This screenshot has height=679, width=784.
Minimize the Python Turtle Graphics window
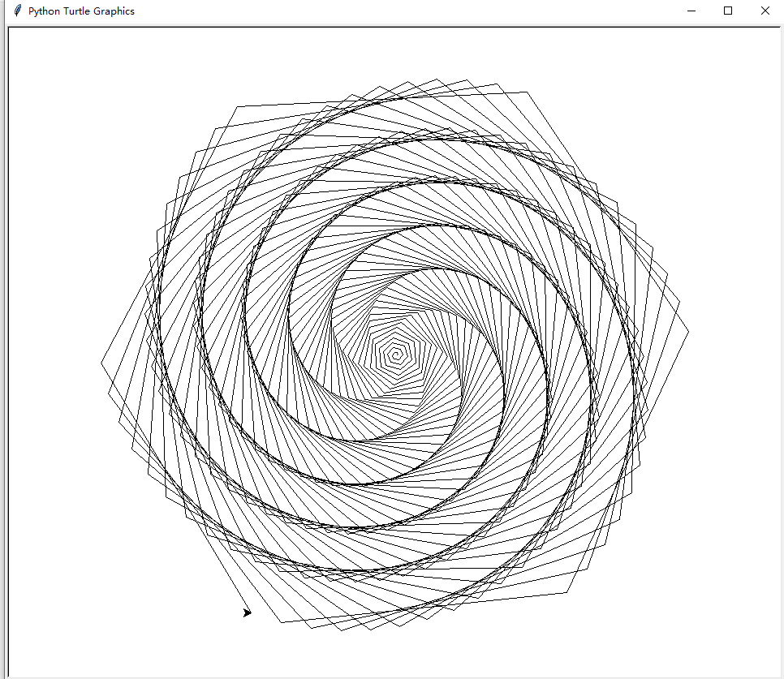[692, 11]
